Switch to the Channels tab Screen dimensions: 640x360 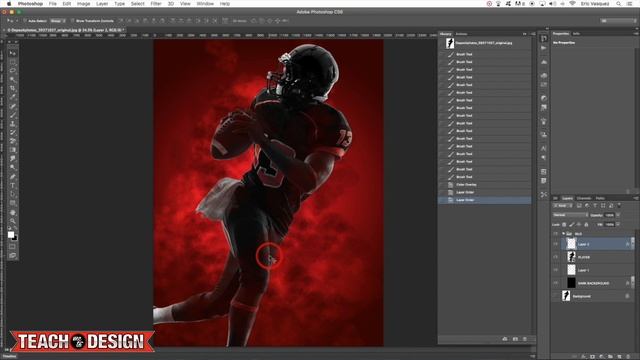(584, 198)
